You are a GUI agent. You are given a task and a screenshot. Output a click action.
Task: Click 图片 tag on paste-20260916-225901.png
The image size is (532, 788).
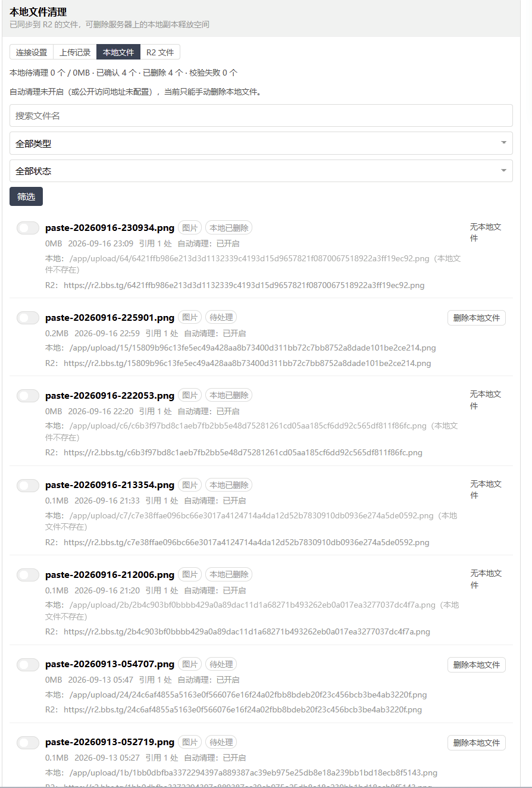(x=190, y=318)
